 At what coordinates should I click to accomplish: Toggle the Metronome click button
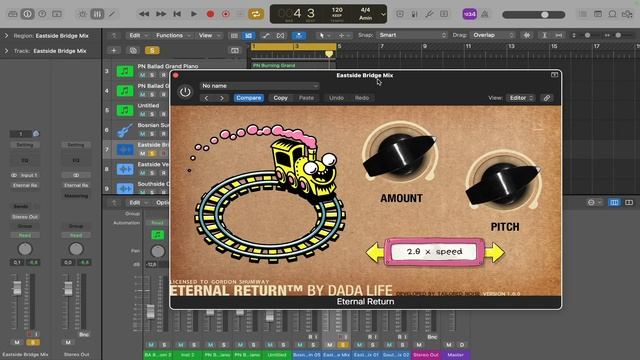pyautogui.click(x=484, y=14)
